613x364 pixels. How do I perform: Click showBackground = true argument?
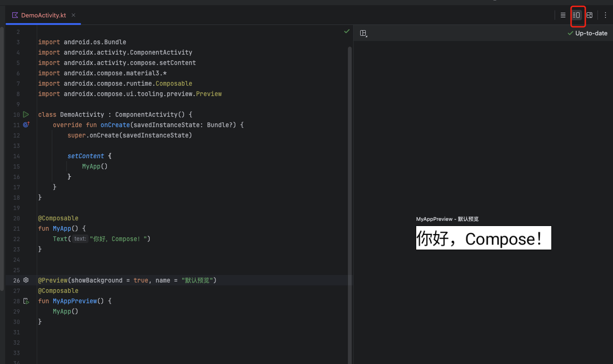[x=110, y=280]
